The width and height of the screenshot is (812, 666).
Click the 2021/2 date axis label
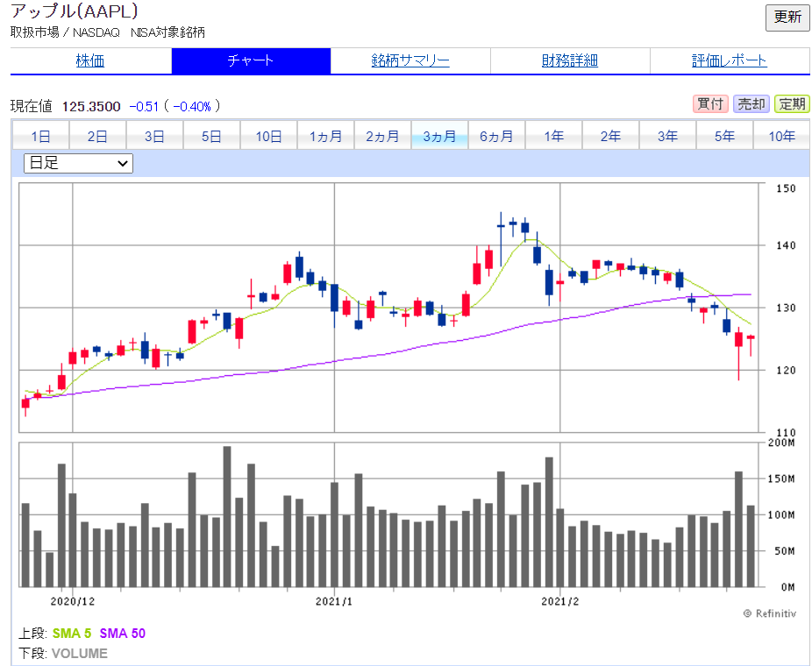tap(560, 601)
